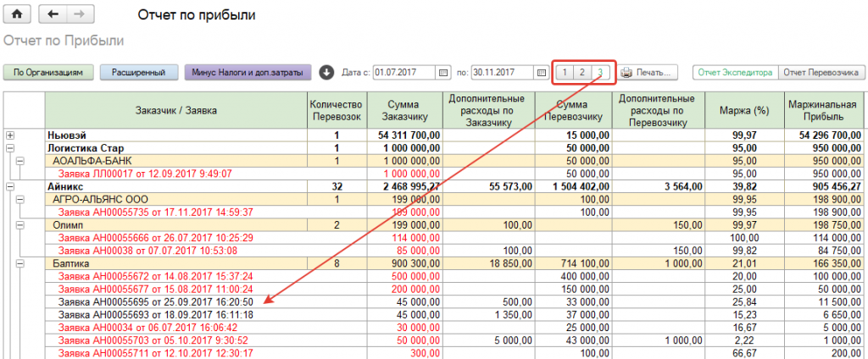Open Заявка АН00034 от 06.07.2017
This screenshot has height=359, width=868.
(x=147, y=328)
